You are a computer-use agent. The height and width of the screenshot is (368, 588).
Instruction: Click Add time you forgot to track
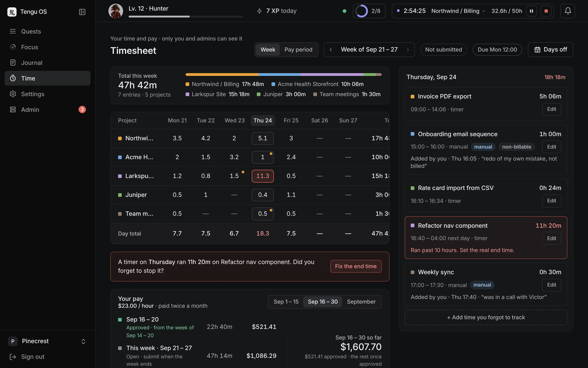point(486,317)
